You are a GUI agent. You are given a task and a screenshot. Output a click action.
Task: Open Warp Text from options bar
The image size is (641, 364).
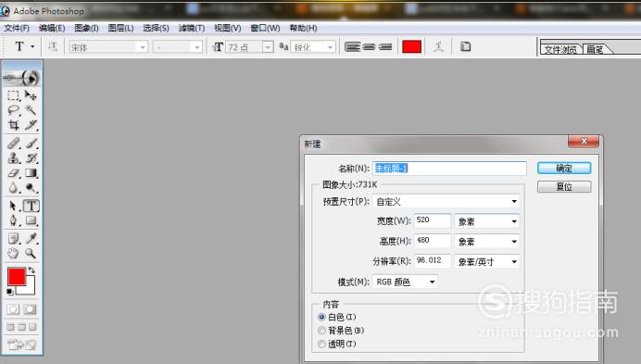click(x=438, y=46)
